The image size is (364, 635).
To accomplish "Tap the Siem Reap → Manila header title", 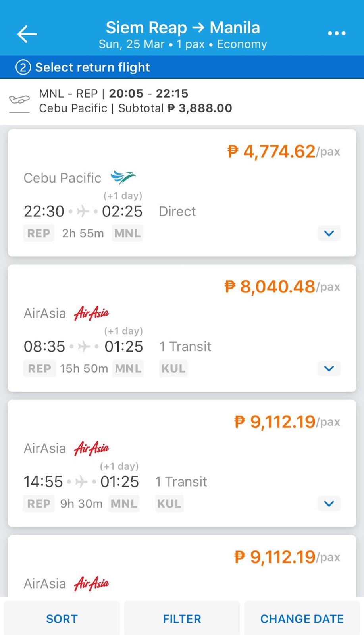I will pyautogui.click(x=183, y=28).
